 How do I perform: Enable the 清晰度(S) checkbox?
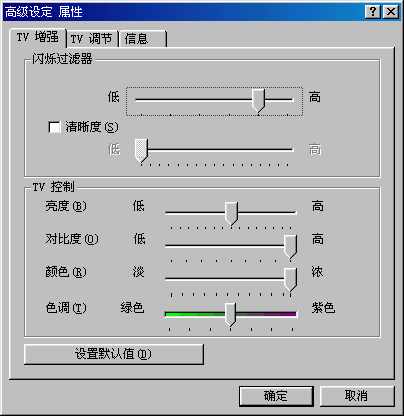(x=54, y=127)
